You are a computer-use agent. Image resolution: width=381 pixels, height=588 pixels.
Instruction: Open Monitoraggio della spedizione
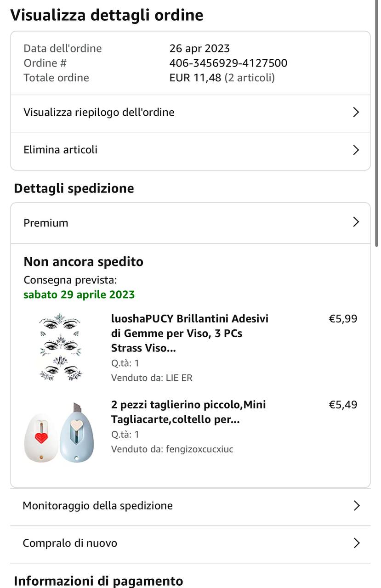click(97, 506)
